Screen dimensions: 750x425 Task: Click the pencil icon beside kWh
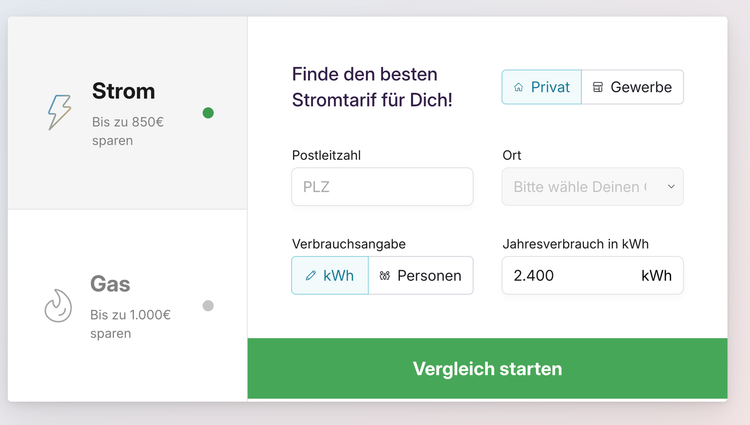tap(310, 275)
